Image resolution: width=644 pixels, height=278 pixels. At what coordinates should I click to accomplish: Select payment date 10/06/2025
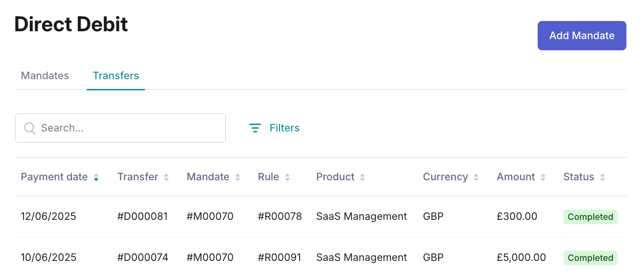(49, 257)
